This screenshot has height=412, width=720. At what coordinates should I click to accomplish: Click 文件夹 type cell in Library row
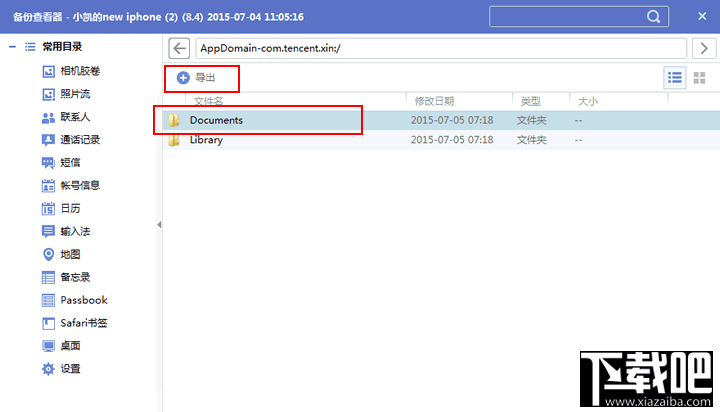pos(532,140)
